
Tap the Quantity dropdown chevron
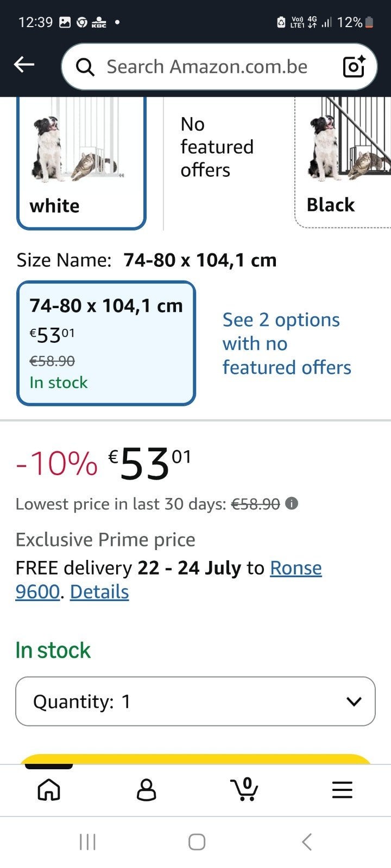click(x=354, y=701)
